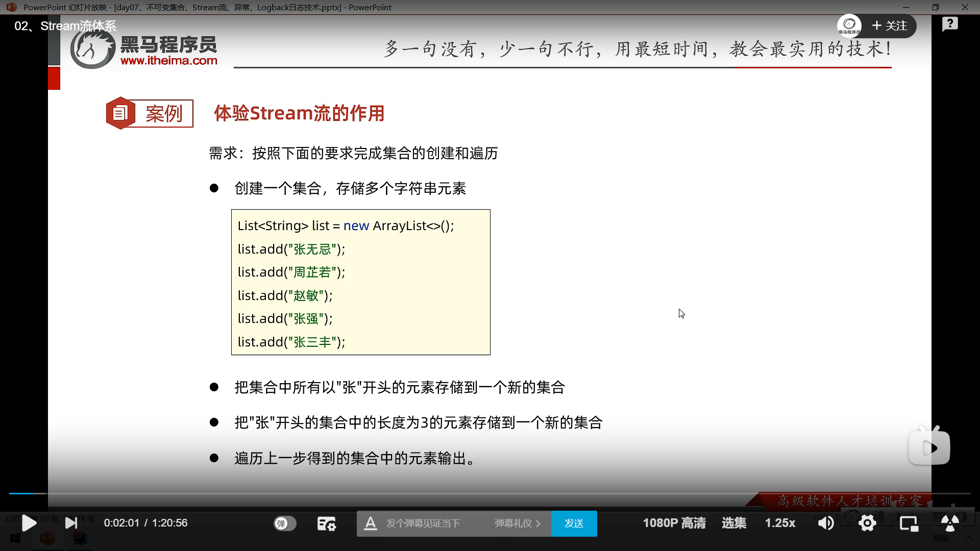
Task: Click the large play overlay button
Action: point(929,448)
